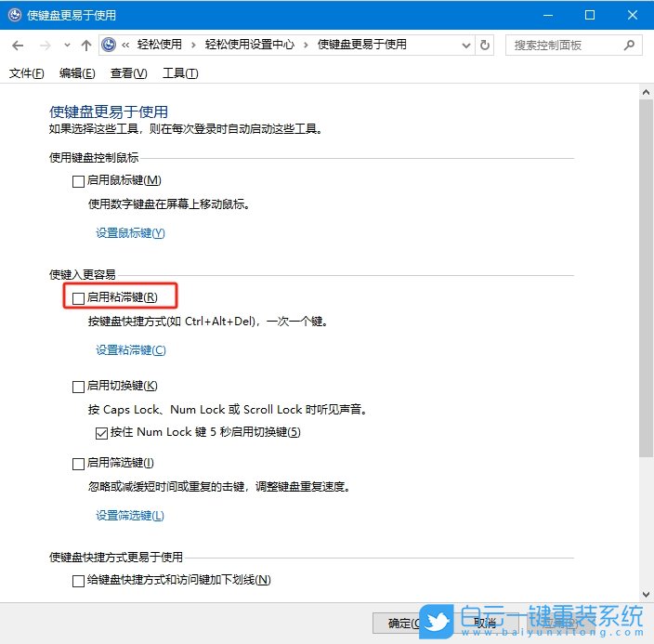Maximize the 使键盘更易于使用 window
The image size is (654, 644).
(x=590, y=15)
